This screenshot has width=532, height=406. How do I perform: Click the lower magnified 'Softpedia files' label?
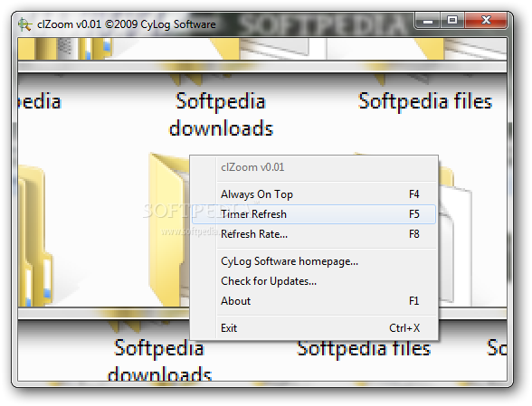point(364,349)
